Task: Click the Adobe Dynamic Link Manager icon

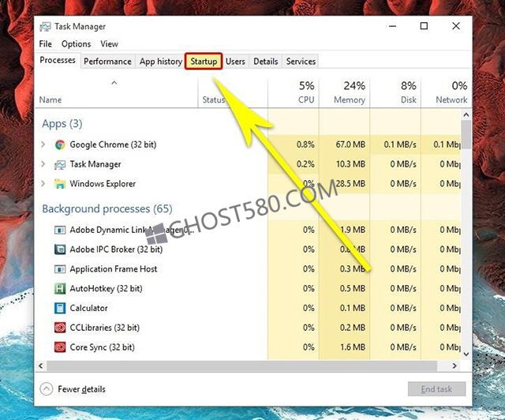Action: pyautogui.click(x=60, y=230)
